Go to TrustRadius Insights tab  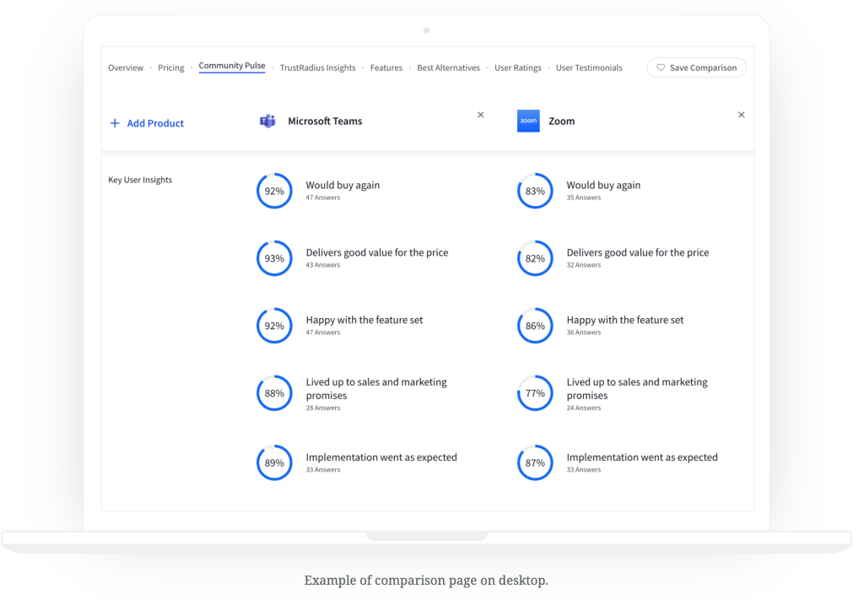click(317, 68)
